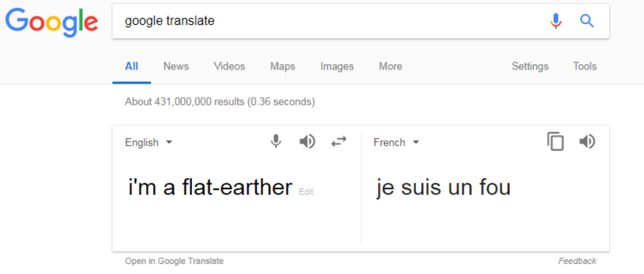Image resolution: width=644 pixels, height=274 pixels.
Task: Click the blue magnifying glass search icon
Action: click(587, 20)
